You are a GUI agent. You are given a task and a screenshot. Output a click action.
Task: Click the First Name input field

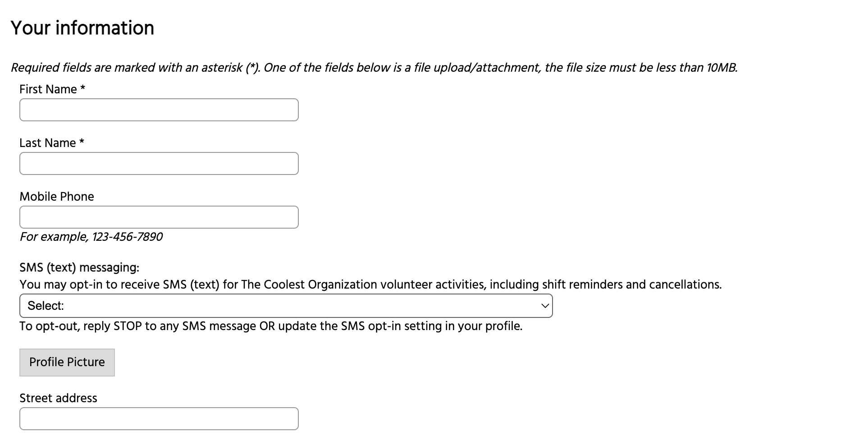click(159, 110)
